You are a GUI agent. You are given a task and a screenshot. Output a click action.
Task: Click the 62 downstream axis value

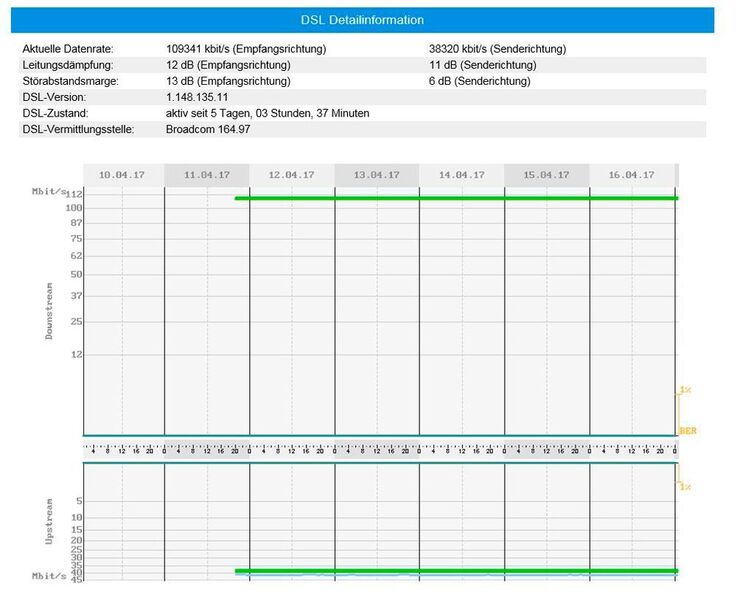click(x=77, y=256)
